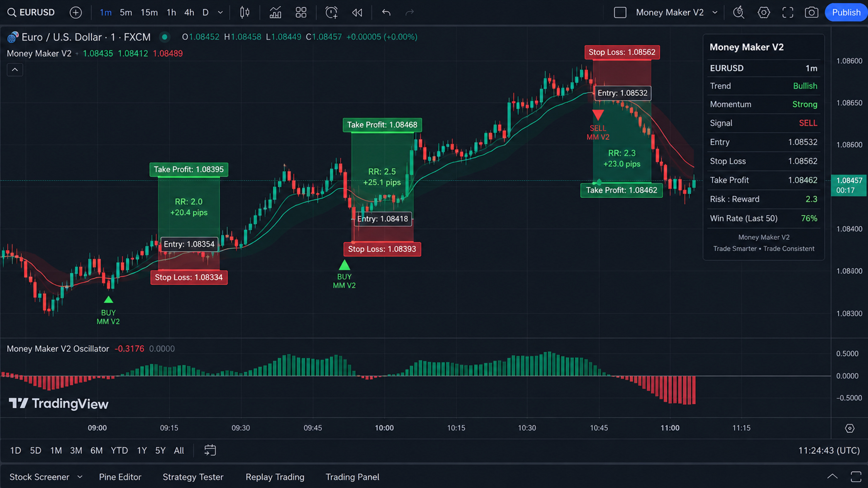
Task: Open the Pine Editor tab
Action: tap(120, 477)
